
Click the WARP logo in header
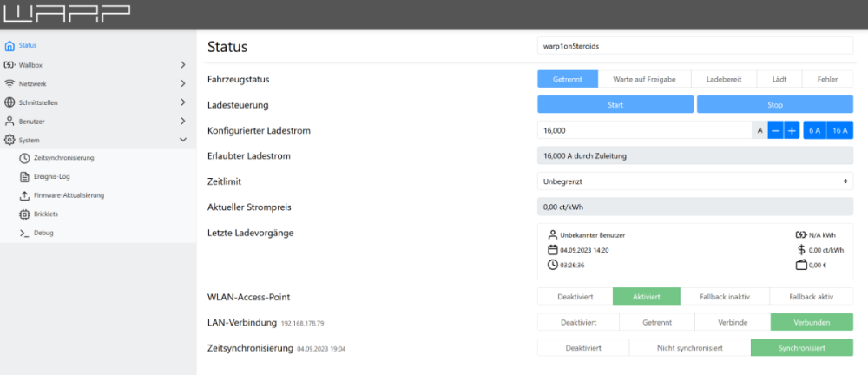pos(67,13)
